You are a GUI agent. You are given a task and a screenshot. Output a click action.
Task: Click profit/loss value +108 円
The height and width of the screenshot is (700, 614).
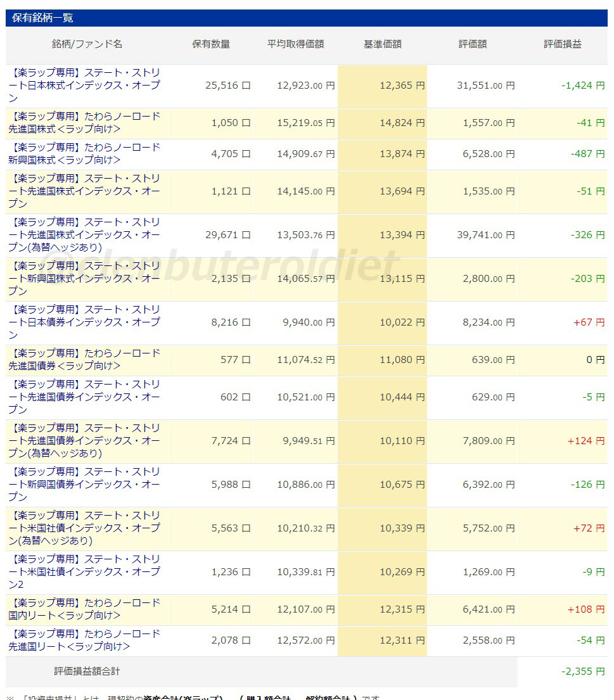pyautogui.click(x=586, y=609)
